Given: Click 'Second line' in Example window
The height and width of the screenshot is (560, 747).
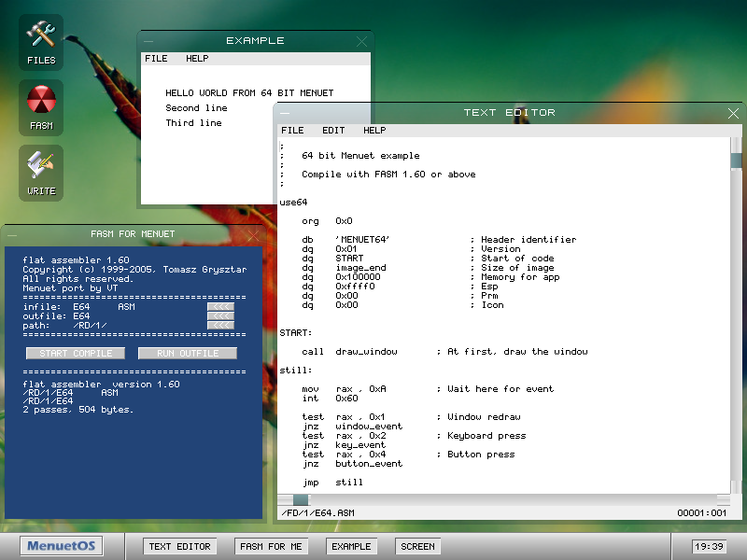Looking at the screenshot, I should point(196,108).
